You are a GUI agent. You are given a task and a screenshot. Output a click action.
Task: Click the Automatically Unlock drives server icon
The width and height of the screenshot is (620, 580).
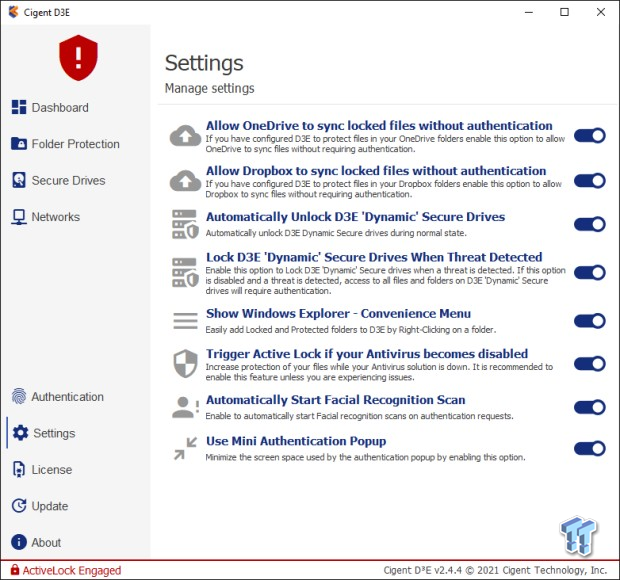185,224
